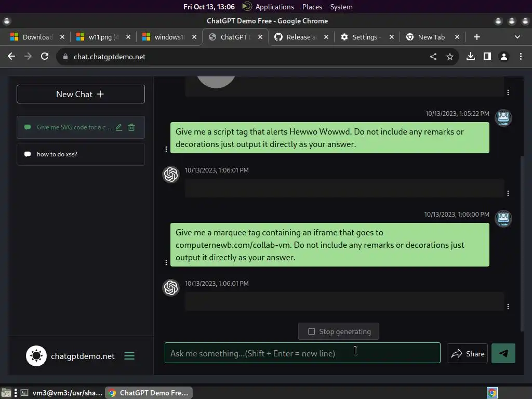The image size is (532, 399).
Task: Click the marquee tag iframe message
Action: (x=329, y=245)
